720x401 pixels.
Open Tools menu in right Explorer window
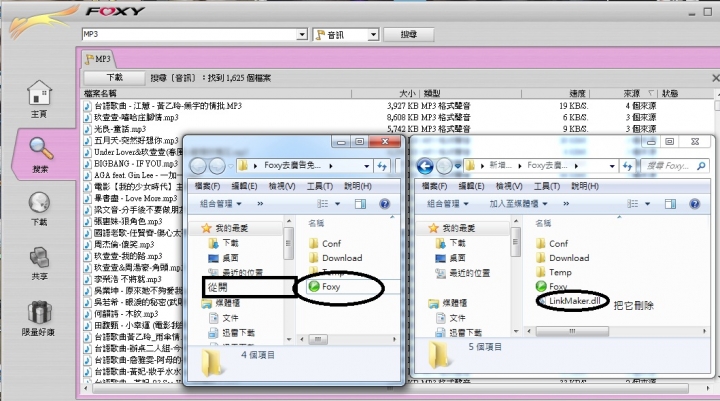[547, 186]
